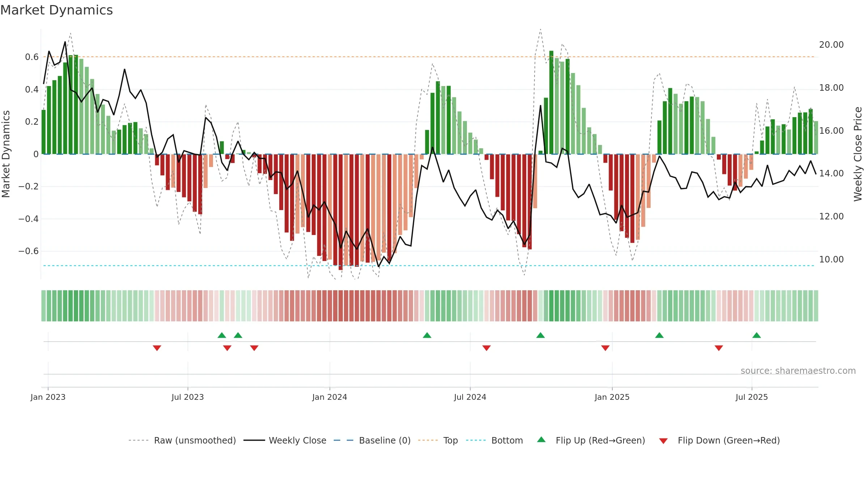Click the 14.00 price axis label
This screenshot has width=868, height=488.
pos(831,173)
